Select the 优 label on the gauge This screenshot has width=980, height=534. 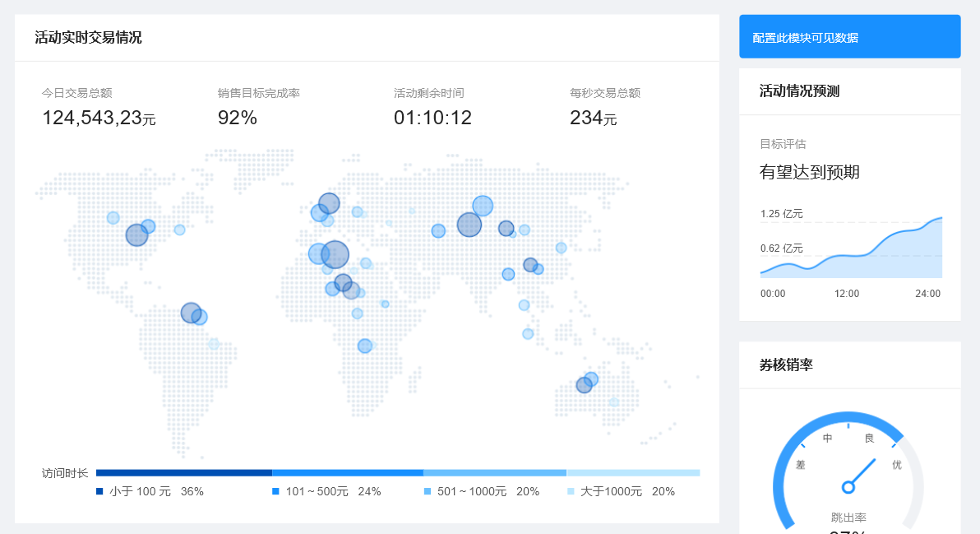pyautogui.click(x=897, y=465)
